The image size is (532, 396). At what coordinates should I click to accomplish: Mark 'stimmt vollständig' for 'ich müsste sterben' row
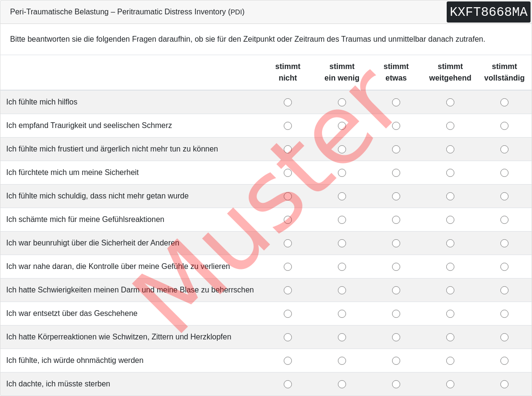coord(504,384)
